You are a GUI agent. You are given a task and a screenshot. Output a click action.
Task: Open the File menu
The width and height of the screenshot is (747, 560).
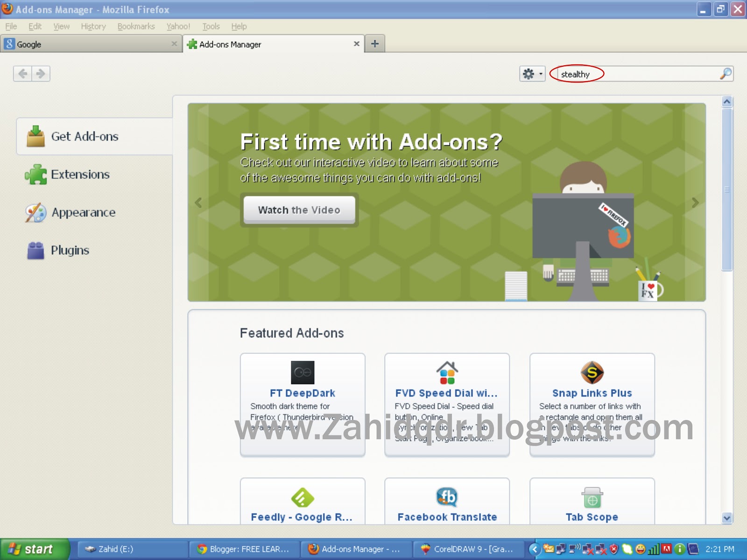tap(11, 27)
